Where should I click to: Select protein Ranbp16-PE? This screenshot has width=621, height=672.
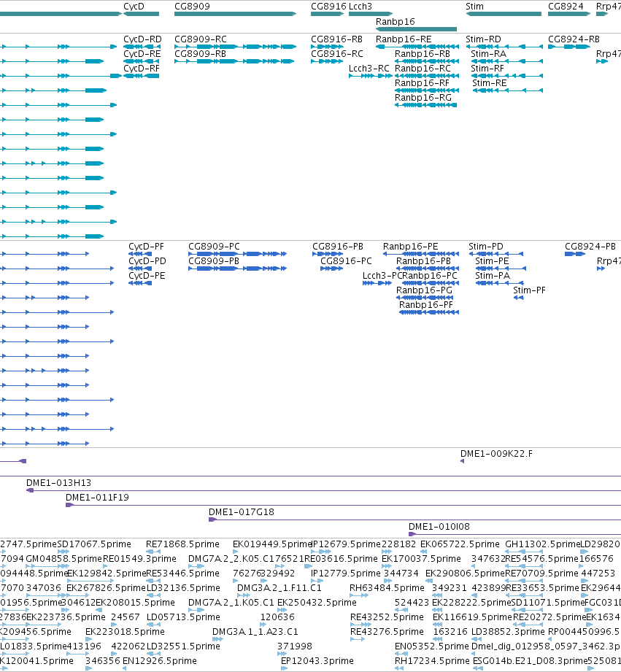pyautogui.click(x=411, y=247)
